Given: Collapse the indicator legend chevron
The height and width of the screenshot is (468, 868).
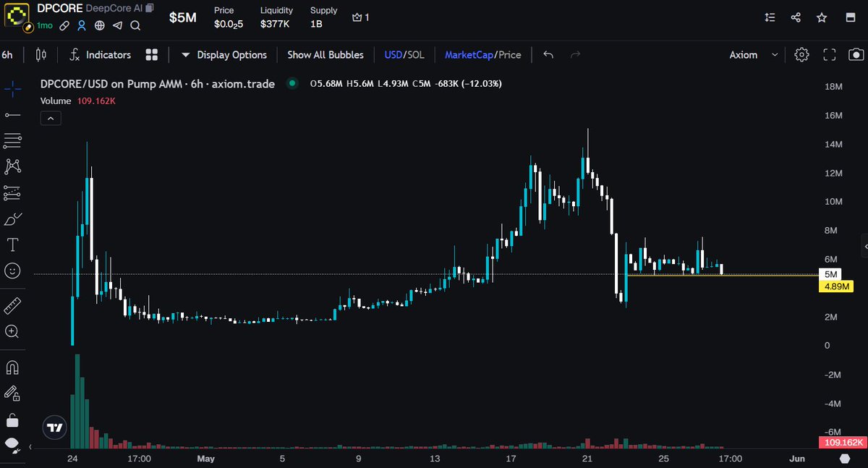Looking at the screenshot, I should coord(51,118).
